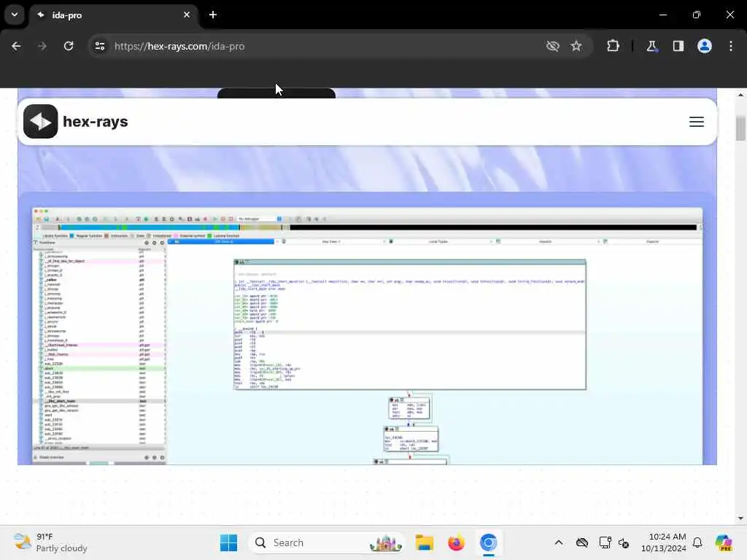Go forward with the forward arrow
The height and width of the screenshot is (560, 747).
42,46
